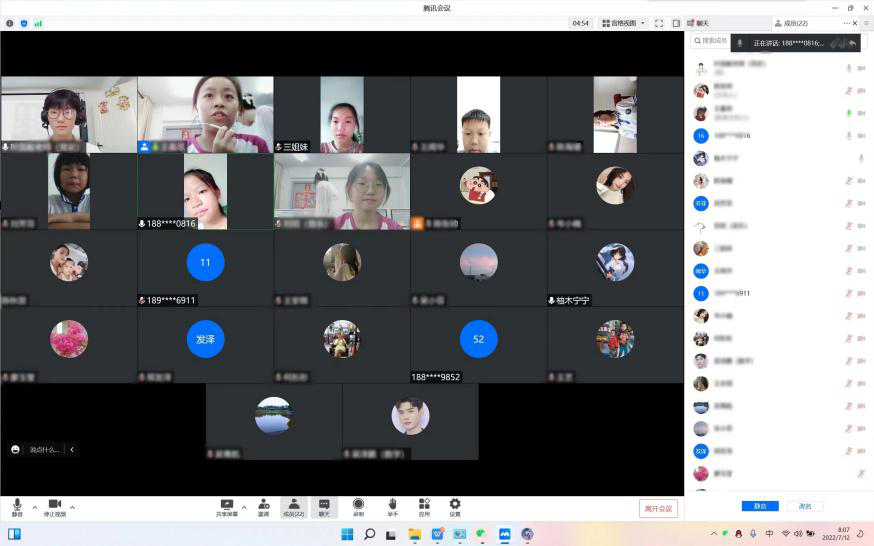Open Windows Start menu

[x=347, y=534]
